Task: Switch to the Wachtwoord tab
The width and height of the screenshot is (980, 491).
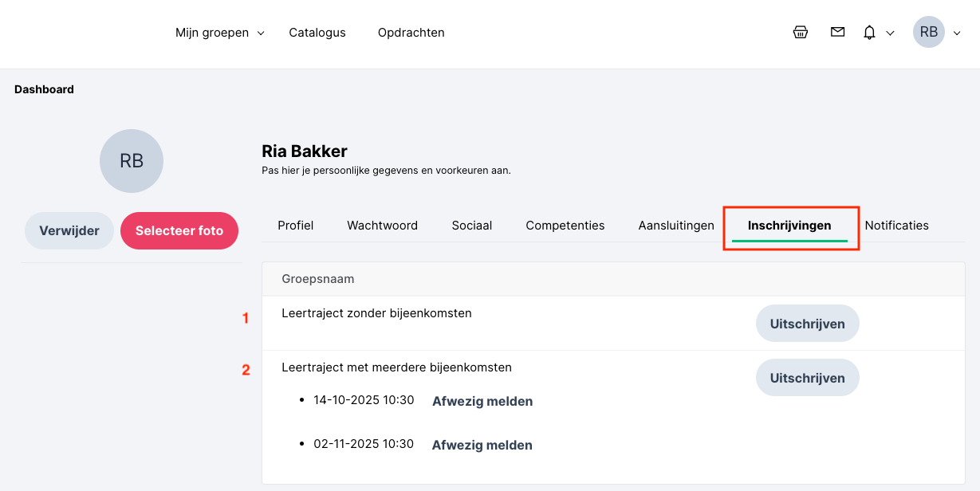Action: [x=382, y=226]
